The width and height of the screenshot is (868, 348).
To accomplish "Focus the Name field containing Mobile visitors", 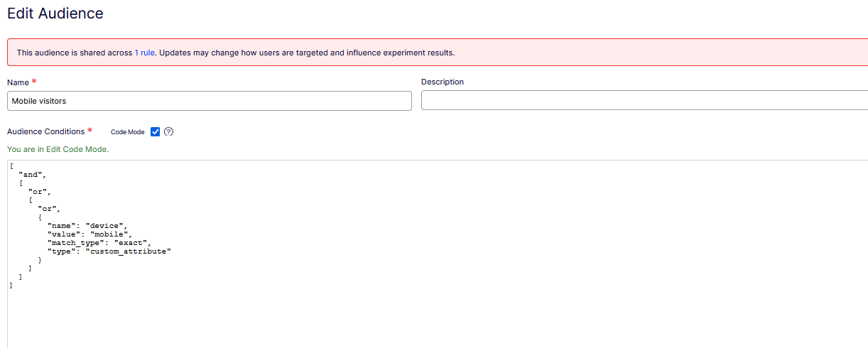I will click(210, 101).
